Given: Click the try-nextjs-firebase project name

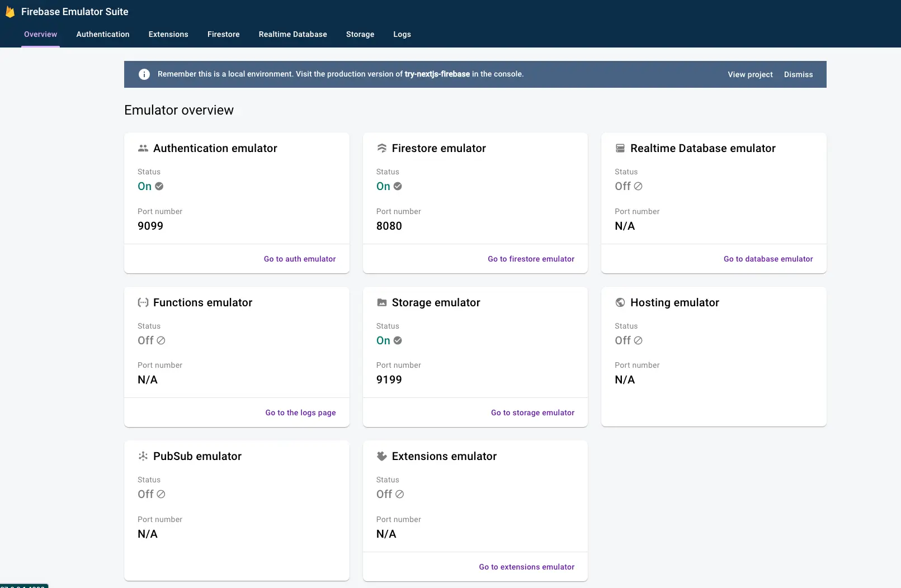Looking at the screenshot, I should 437,74.
